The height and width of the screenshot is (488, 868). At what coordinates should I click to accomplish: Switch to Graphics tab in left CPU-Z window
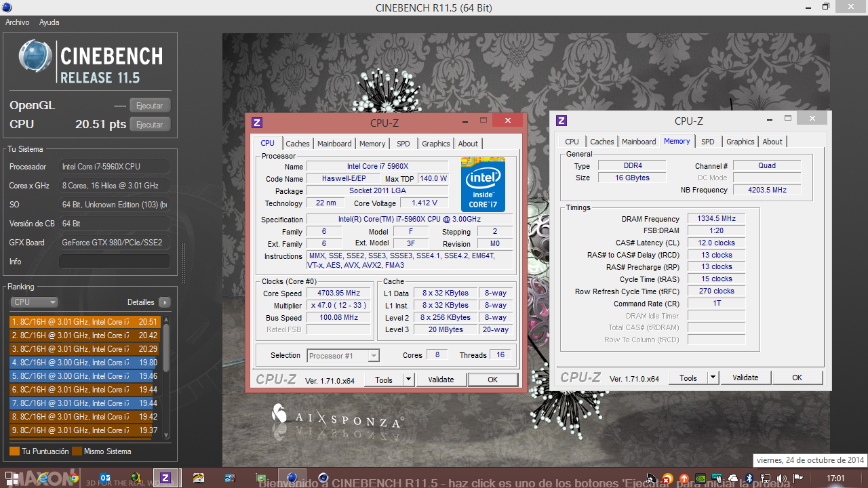[x=435, y=144]
